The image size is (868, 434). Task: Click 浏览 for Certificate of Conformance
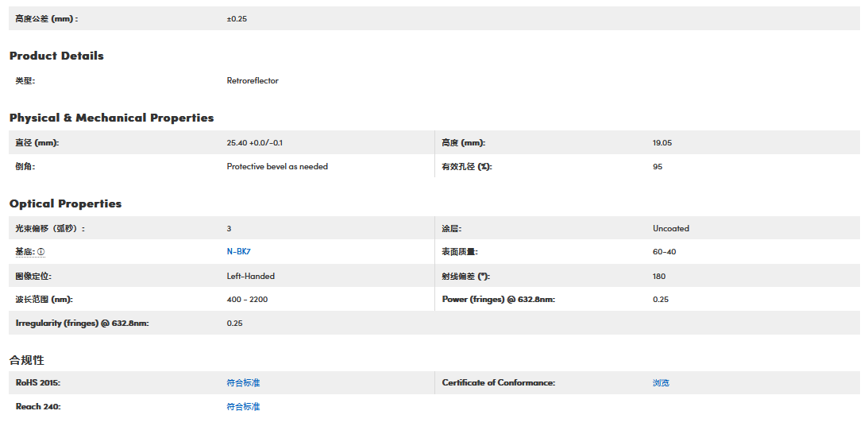pyautogui.click(x=661, y=383)
